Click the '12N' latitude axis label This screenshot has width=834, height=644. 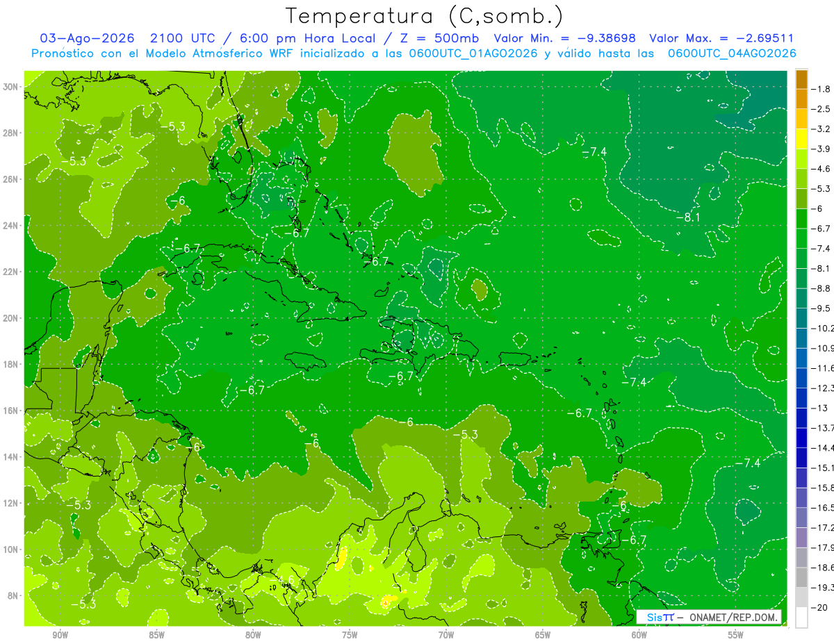[x=10, y=503]
